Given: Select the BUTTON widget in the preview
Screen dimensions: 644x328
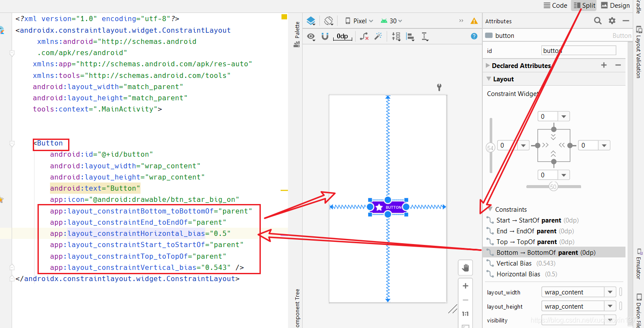Looking at the screenshot, I should tap(388, 207).
